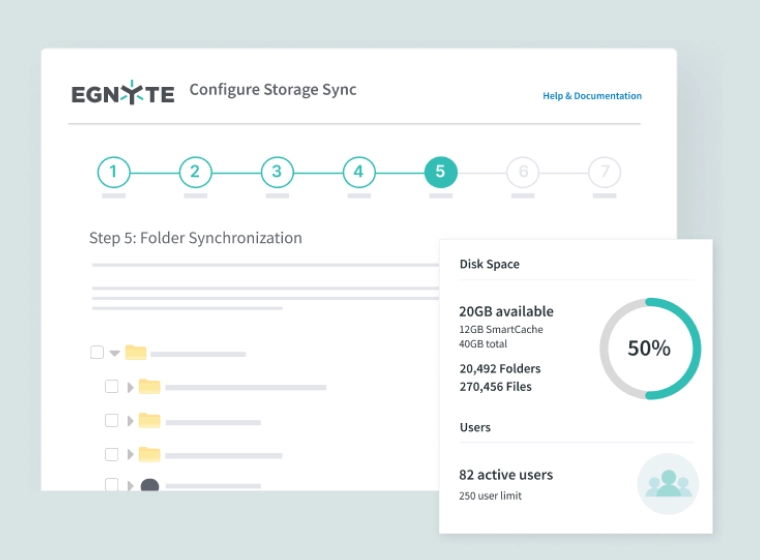Screen dimensions: 760x560
Task: Expand the first subfolder arrow
Action: [x=130, y=387]
